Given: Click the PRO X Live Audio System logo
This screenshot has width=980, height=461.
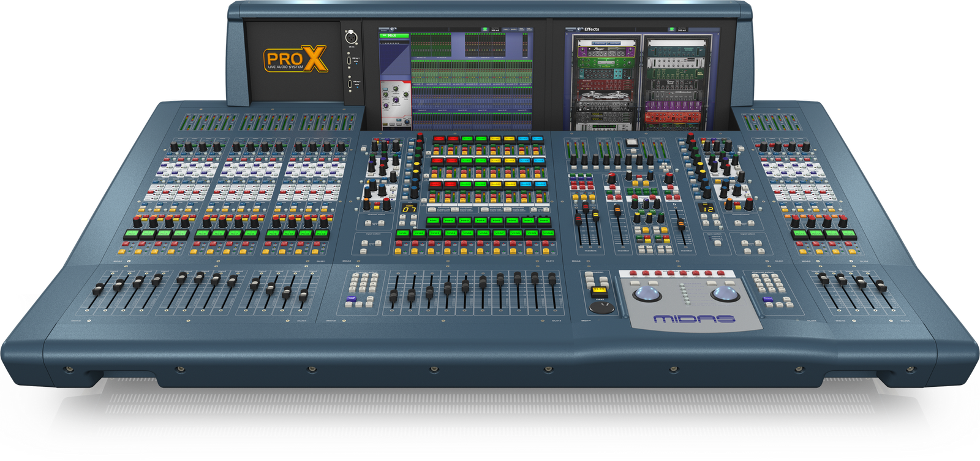Looking at the screenshot, I should tap(295, 61).
